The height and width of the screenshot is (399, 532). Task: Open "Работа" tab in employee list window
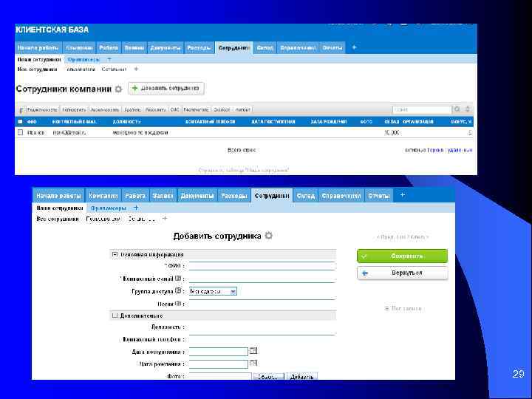[x=109, y=48]
